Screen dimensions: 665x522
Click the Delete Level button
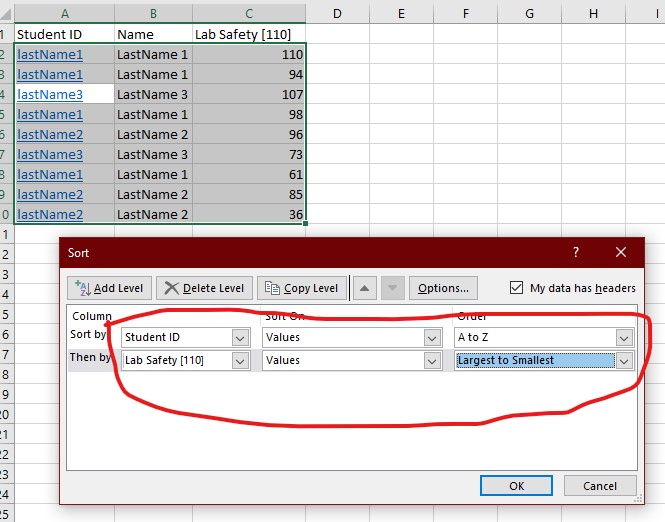click(203, 288)
